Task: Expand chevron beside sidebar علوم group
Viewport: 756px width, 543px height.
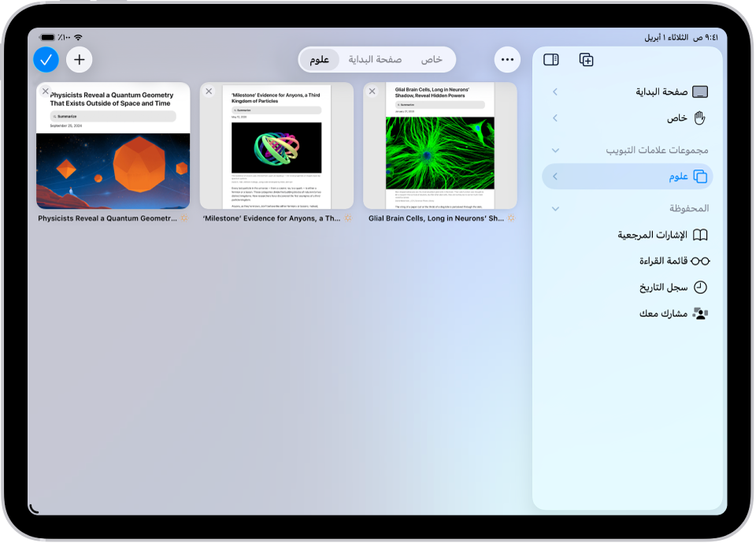Action: pos(555,177)
